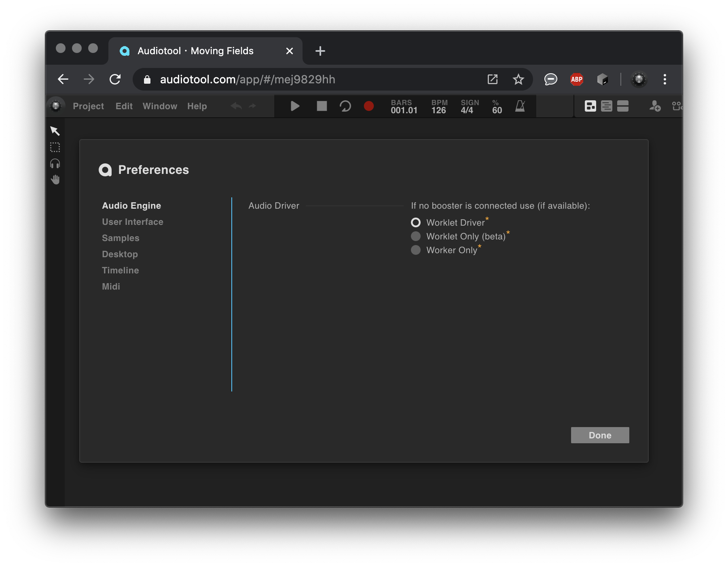This screenshot has width=728, height=567.
Task: Toggle the loop playback icon
Action: pyautogui.click(x=345, y=106)
